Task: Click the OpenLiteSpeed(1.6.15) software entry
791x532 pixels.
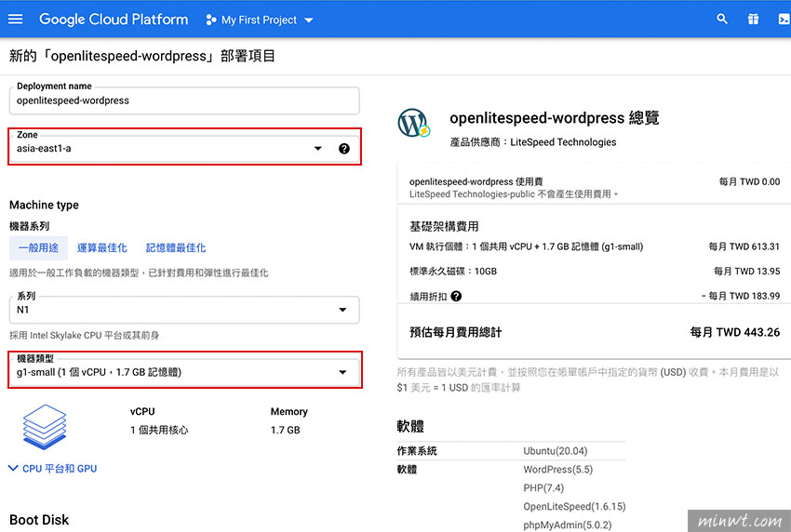Action: [x=574, y=507]
